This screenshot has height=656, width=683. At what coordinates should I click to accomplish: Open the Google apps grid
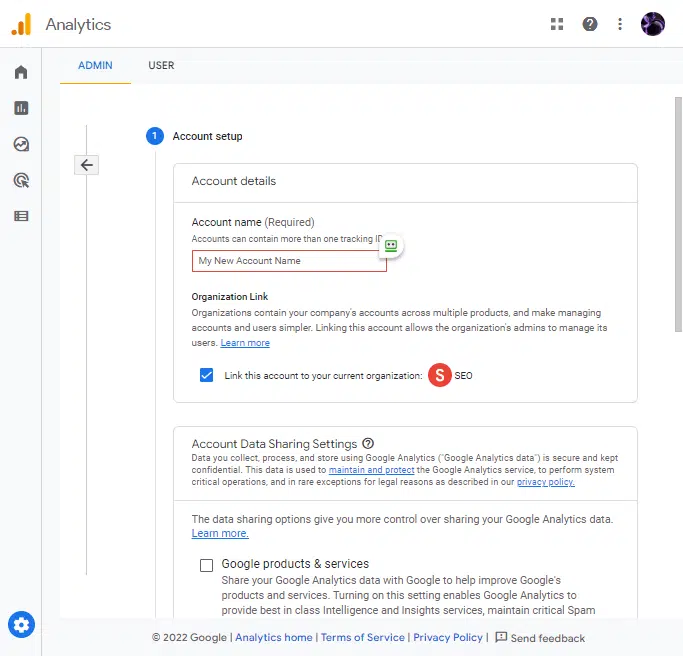pyautogui.click(x=557, y=24)
